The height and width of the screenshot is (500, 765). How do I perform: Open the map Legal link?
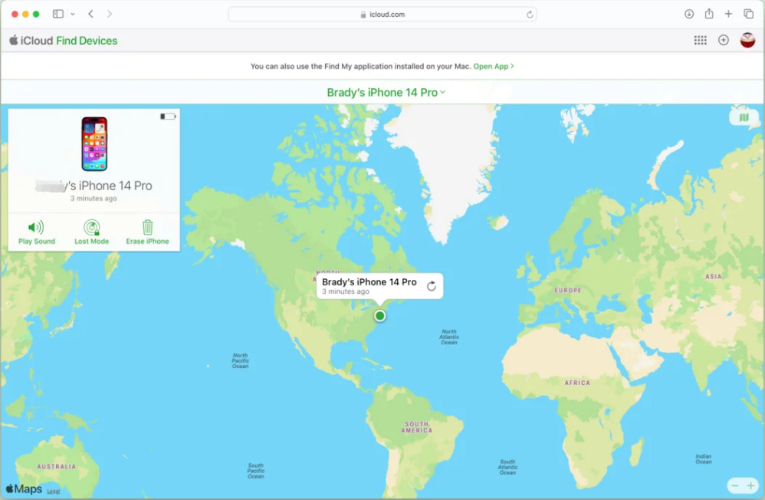[53, 491]
